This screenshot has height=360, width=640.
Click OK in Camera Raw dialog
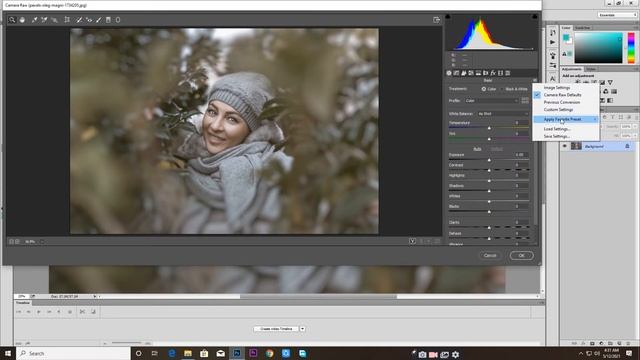point(522,256)
